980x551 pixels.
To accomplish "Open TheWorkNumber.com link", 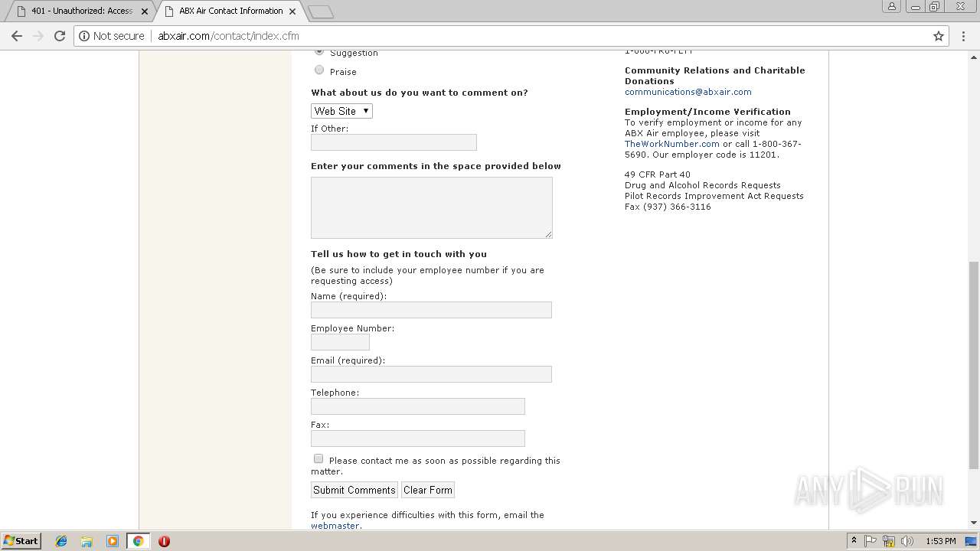I will coord(672,144).
